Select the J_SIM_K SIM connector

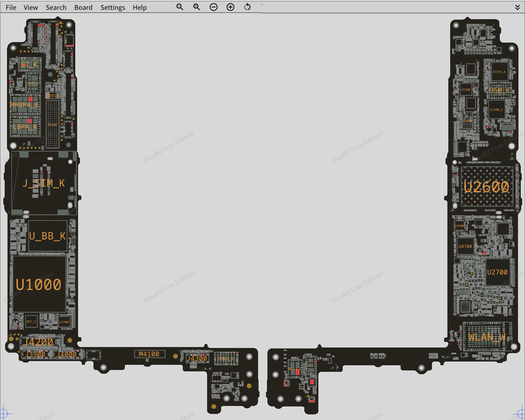(43, 183)
